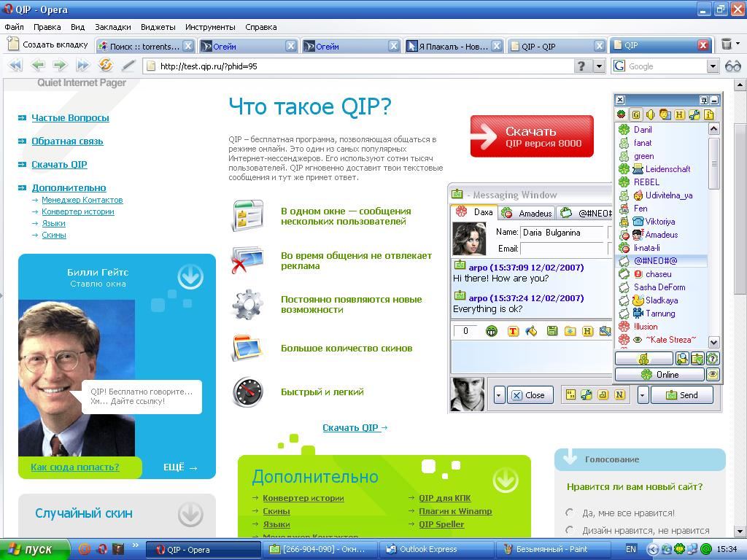Select the Amadeus chat tab in Messaging Window

tap(528, 213)
